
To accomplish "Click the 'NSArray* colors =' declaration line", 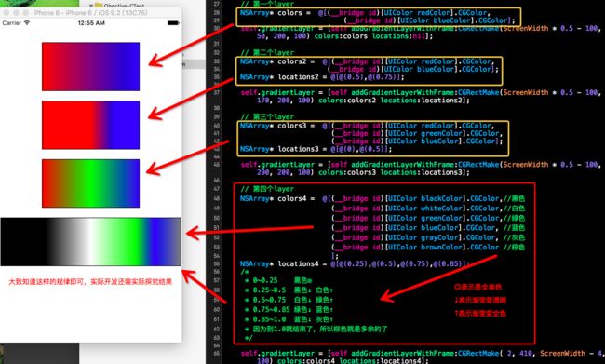I will 365,13.
